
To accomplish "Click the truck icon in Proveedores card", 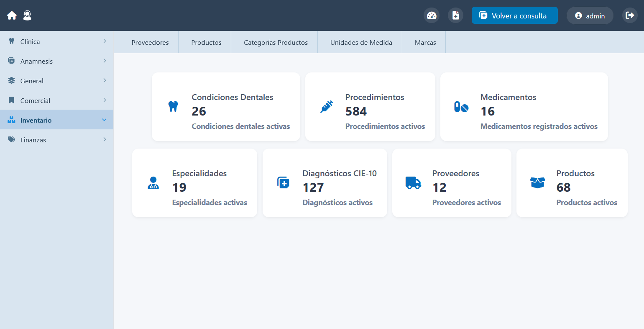I will 413,183.
